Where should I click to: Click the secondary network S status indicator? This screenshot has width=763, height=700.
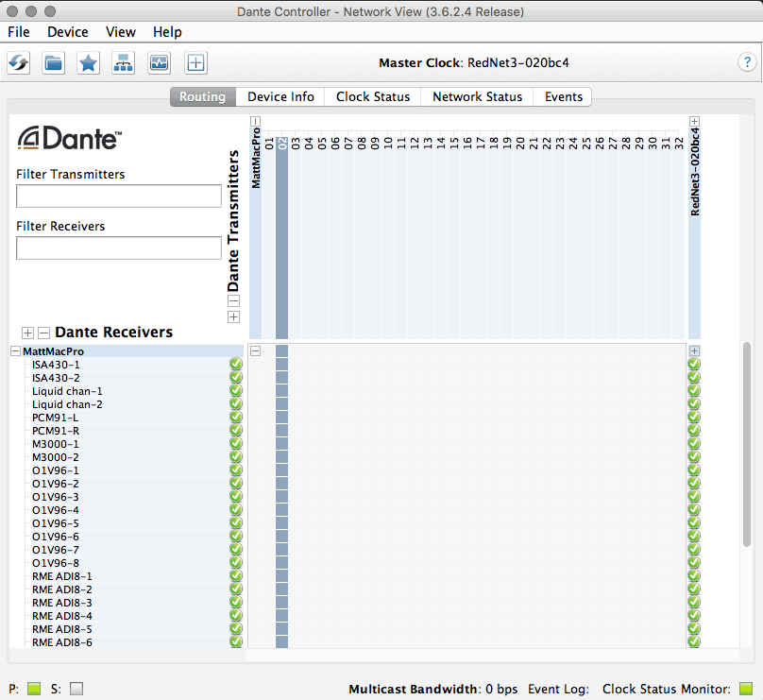76,689
